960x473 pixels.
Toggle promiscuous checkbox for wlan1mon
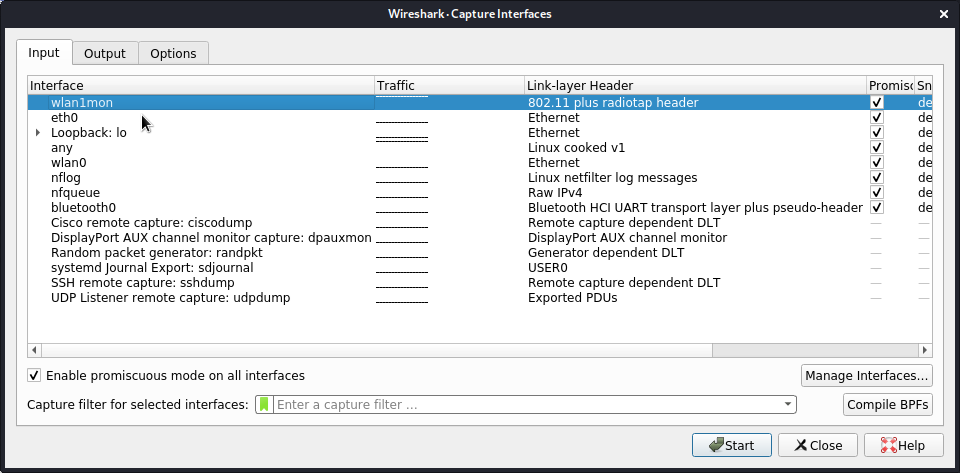pyautogui.click(x=877, y=102)
